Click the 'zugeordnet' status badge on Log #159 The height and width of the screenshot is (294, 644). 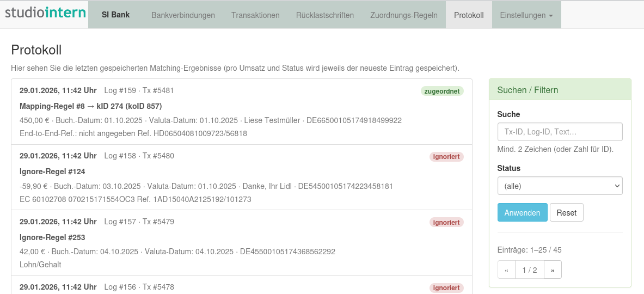coord(442,91)
